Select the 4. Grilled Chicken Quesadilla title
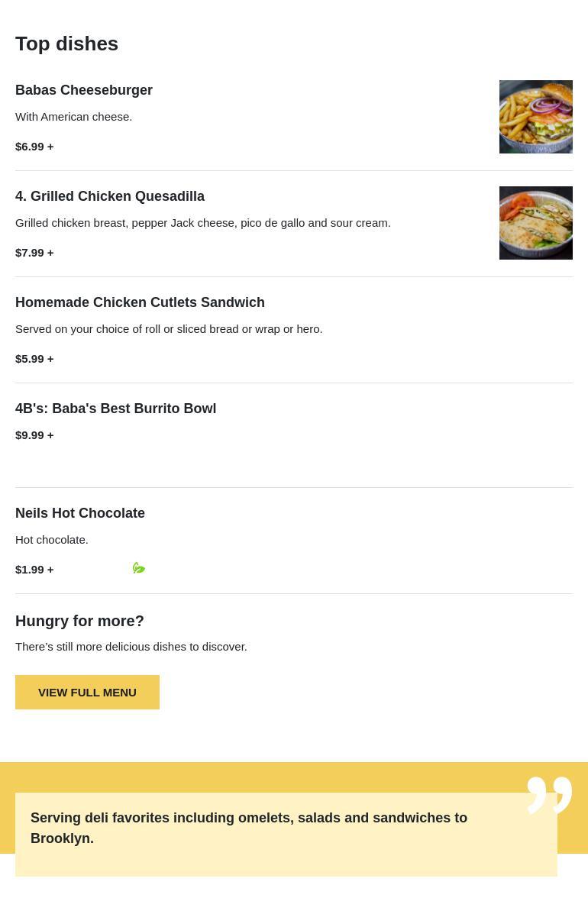The height and width of the screenshot is (898, 588). 110,196
